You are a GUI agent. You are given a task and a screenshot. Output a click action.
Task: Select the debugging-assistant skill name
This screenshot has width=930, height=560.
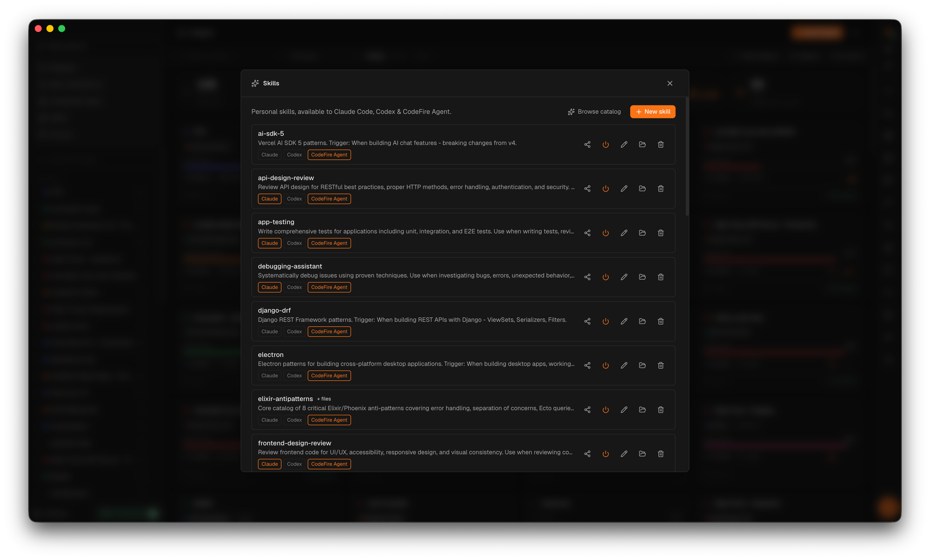click(290, 266)
